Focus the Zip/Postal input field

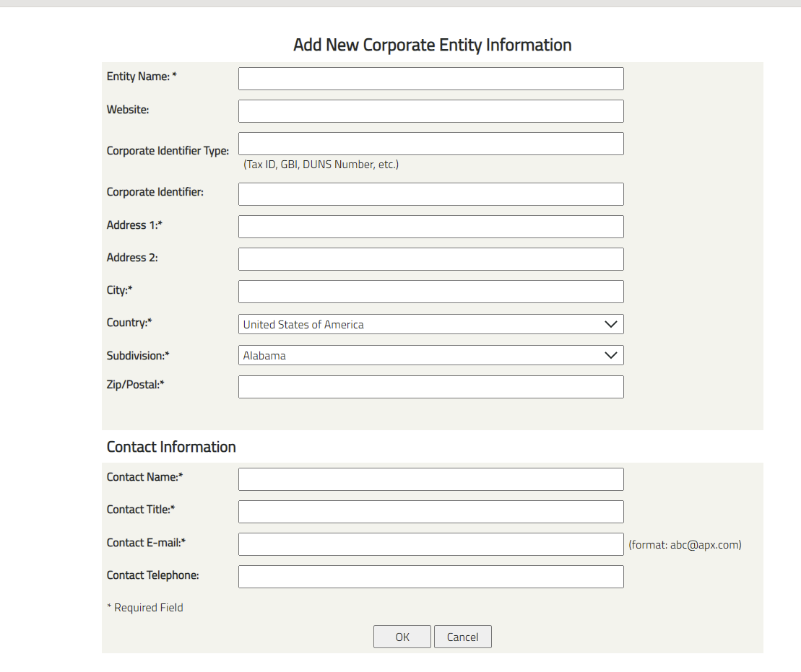pos(430,387)
